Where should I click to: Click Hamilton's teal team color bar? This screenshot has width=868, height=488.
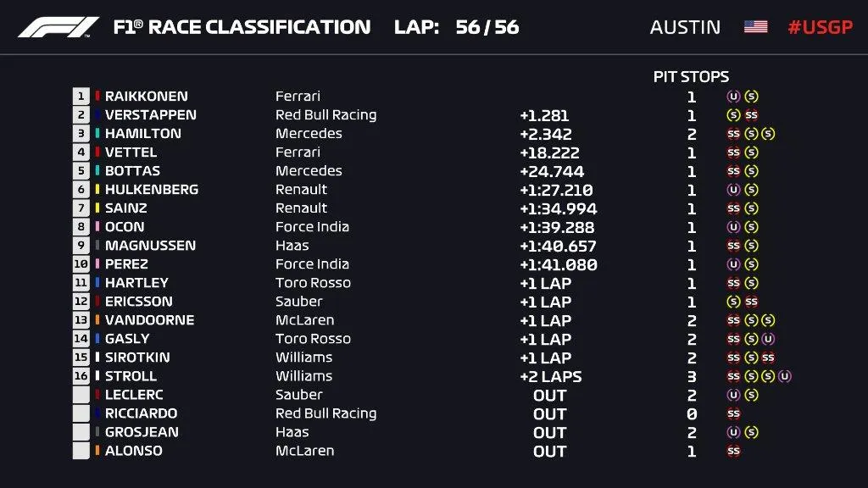97,133
